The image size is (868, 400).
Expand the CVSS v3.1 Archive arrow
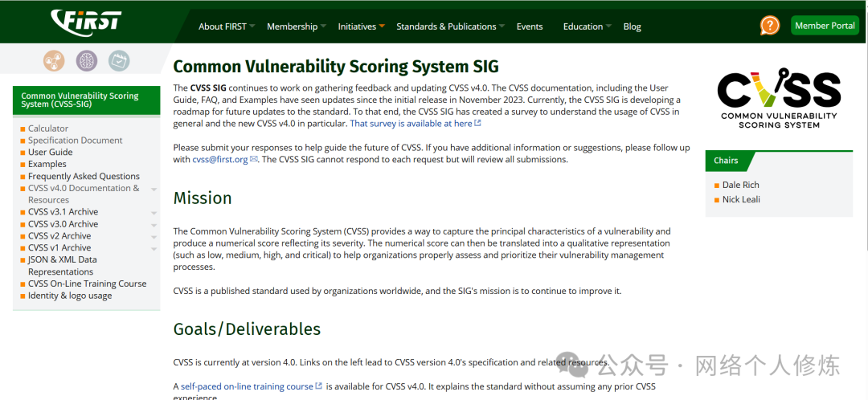154,213
